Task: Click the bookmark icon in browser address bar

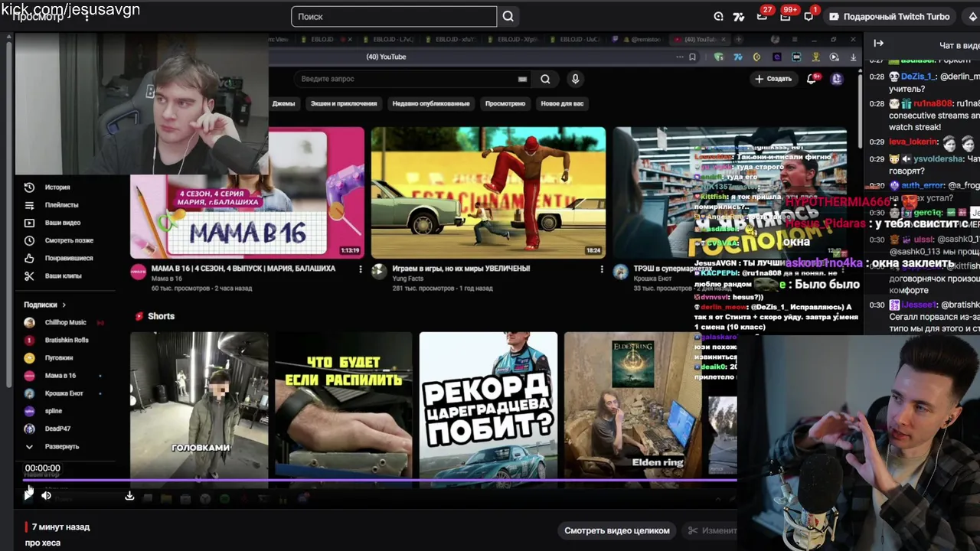Action: pyautogui.click(x=692, y=57)
